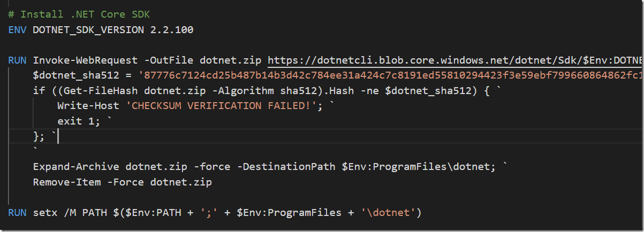Click the first RUN keyword before Invoke-WebRequest
This screenshot has width=644, height=232.
coord(18,60)
